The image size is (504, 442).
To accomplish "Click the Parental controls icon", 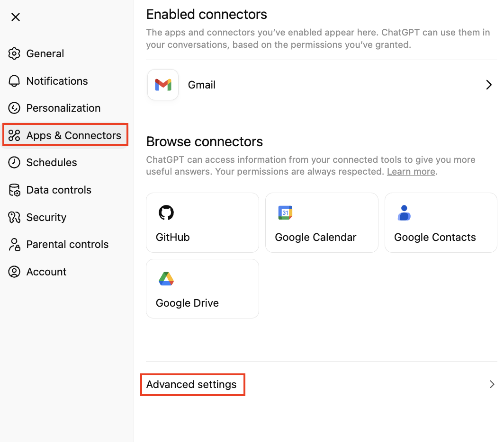I will click(15, 244).
